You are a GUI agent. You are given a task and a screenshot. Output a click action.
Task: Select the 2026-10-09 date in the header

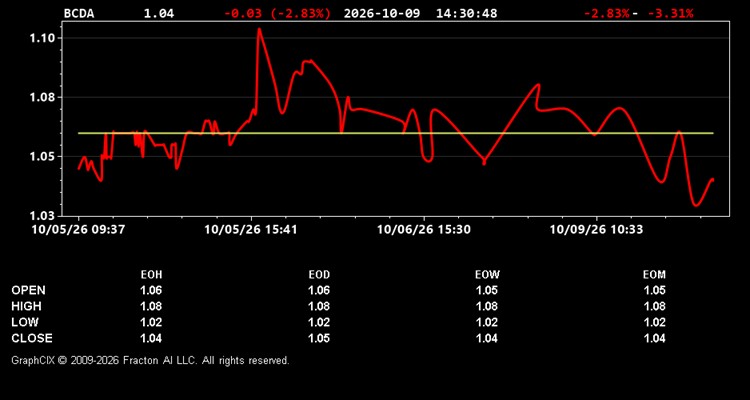[x=382, y=13]
